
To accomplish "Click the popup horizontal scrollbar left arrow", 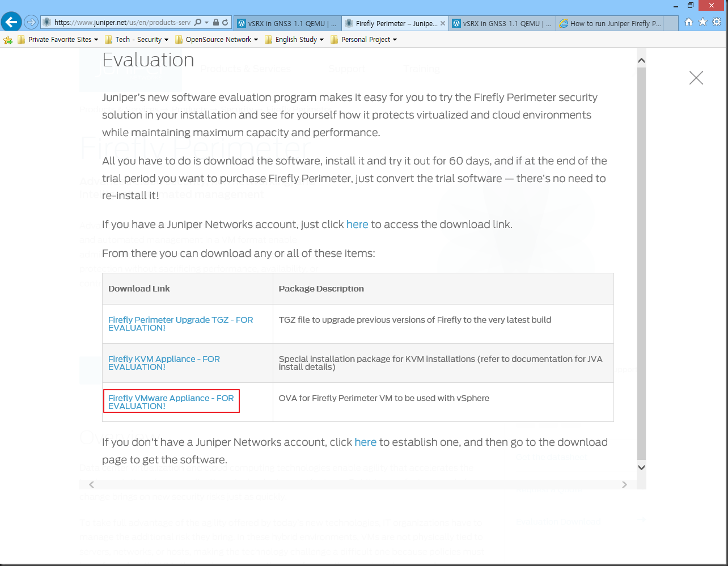I will (x=91, y=484).
